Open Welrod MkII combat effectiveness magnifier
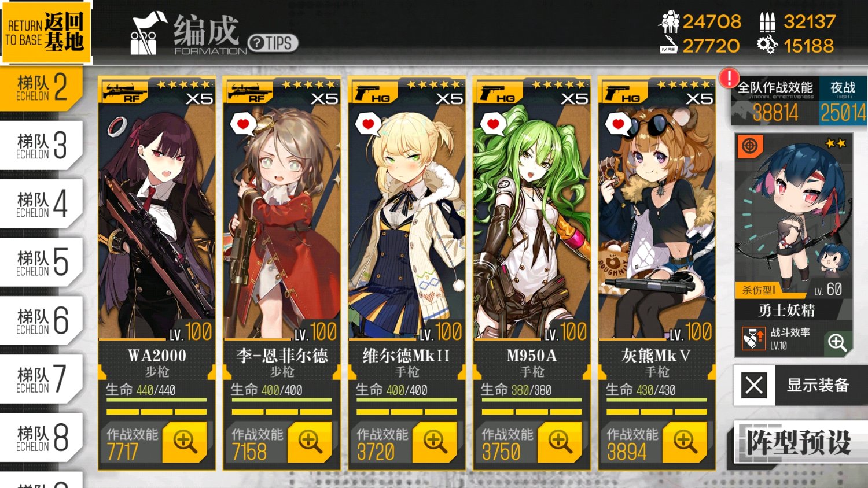The width and height of the screenshot is (868, 488). [x=435, y=442]
